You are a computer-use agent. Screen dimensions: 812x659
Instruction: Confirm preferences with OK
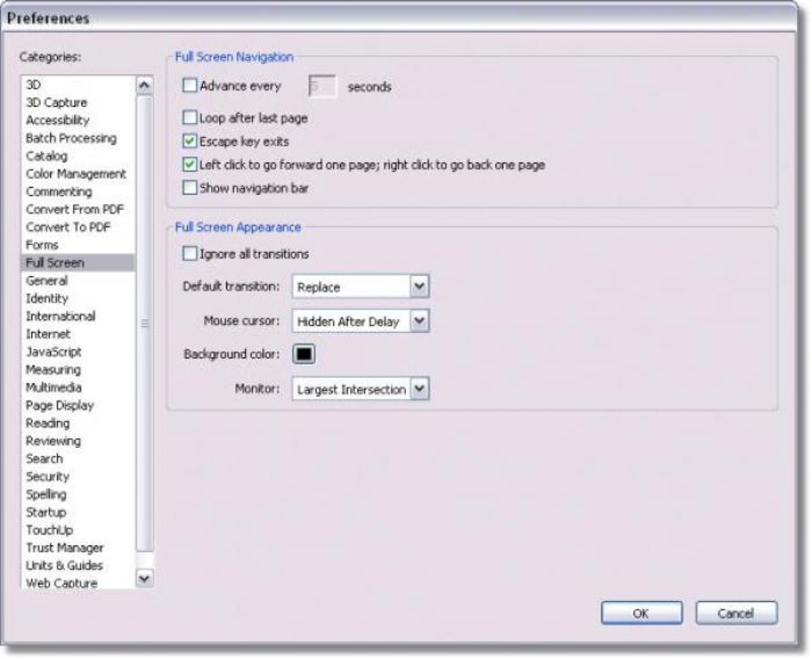point(642,613)
